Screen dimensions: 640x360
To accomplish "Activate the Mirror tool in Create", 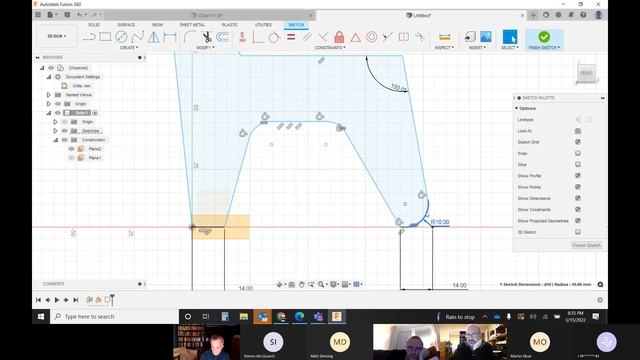I will 153,37.
